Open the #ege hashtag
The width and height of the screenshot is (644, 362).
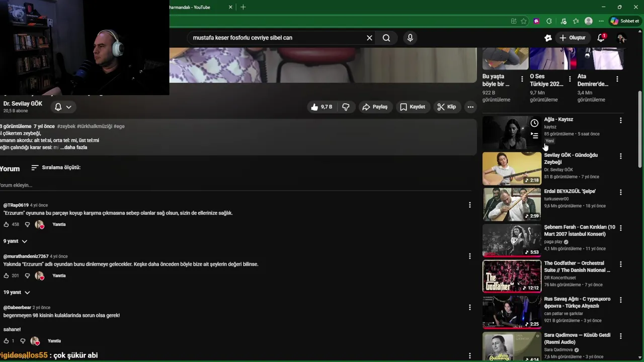click(119, 126)
